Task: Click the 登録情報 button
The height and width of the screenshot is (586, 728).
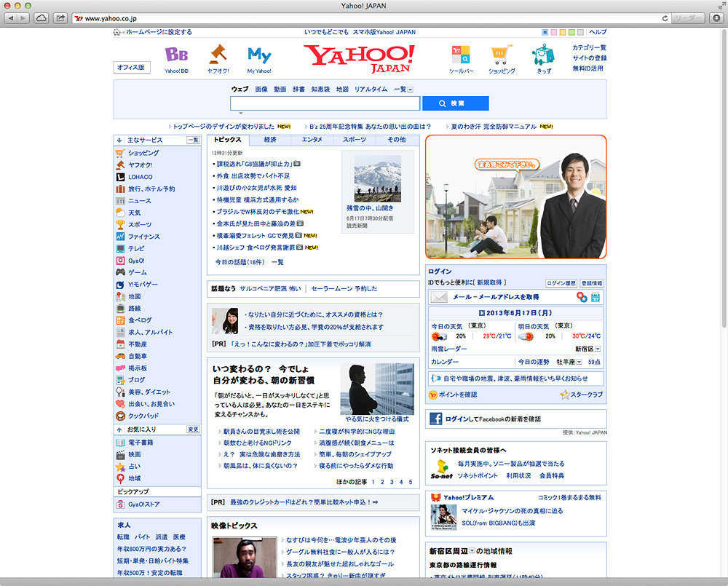Action: [592, 283]
